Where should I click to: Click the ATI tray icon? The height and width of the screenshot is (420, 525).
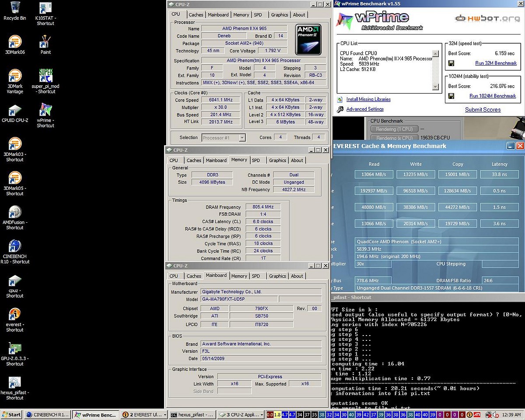point(477,415)
